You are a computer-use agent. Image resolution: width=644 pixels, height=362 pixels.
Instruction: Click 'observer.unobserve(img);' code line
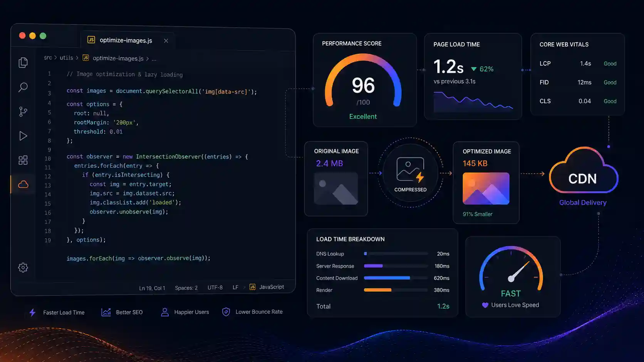pos(129,212)
